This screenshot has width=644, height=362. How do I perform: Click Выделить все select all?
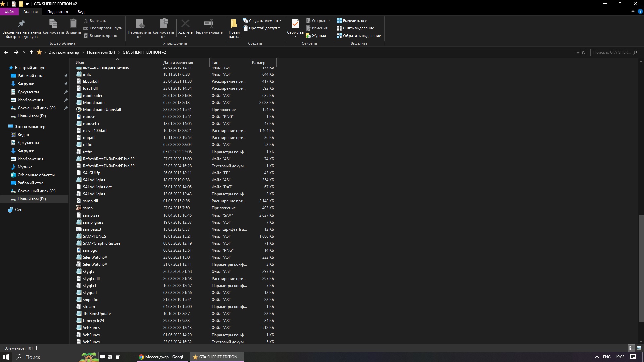[x=352, y=21]
